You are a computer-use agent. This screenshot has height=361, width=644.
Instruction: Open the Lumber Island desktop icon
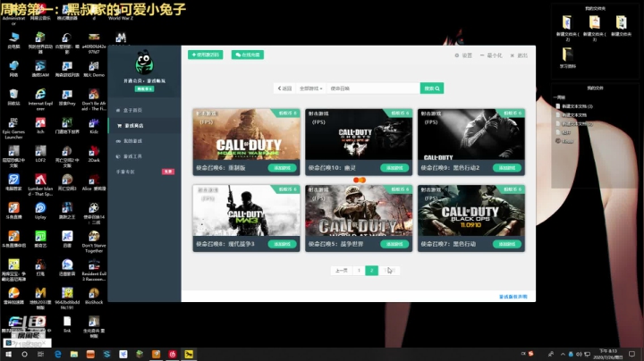point(40,185)
